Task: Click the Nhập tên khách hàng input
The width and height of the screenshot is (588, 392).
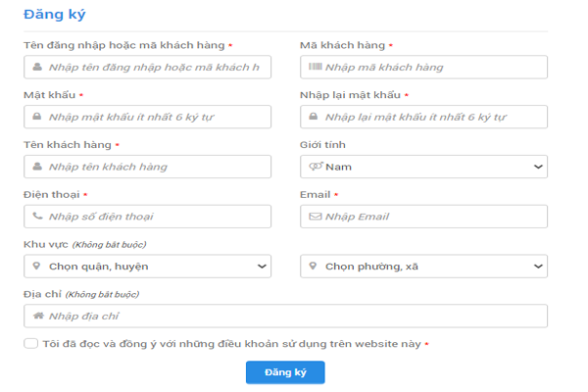Action: click(x=157, y=167)
